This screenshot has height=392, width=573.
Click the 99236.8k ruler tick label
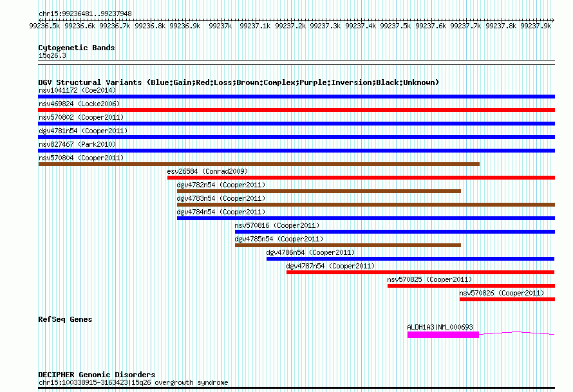150,26
